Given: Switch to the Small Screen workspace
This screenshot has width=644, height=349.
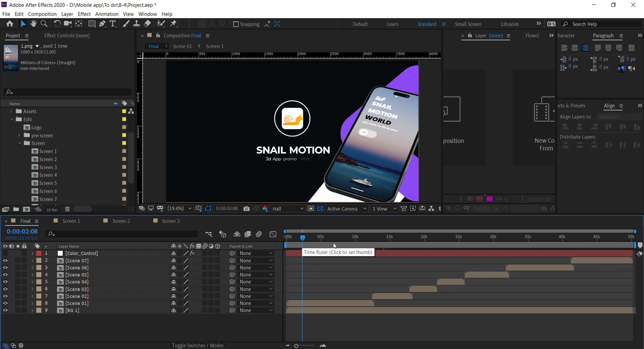Looking at the screenshot, I should tap(468, 24).
